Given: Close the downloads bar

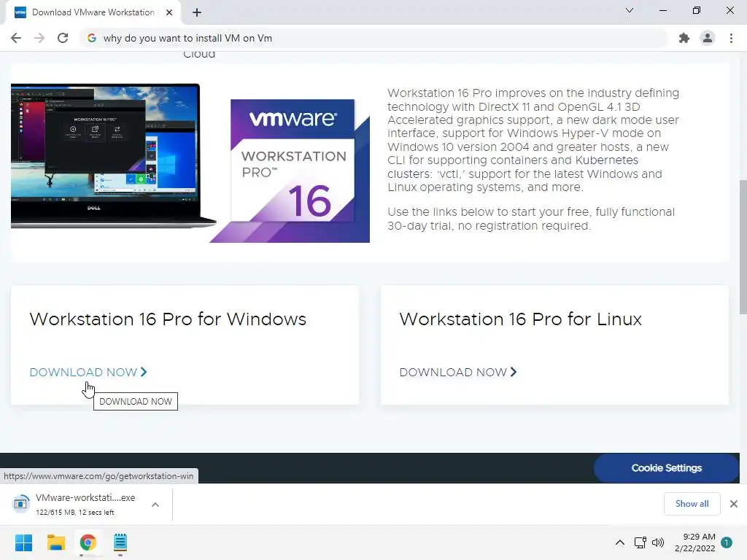Looking at the screenshot, I should click(734, 504).
